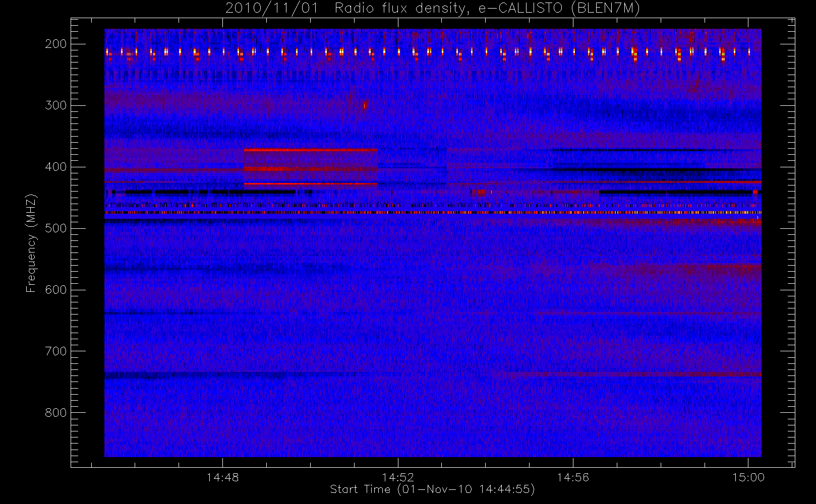Viewport: 816px width, 504px height.
Task: Select the 400 frequency axis label
Action: pos(56,167)
